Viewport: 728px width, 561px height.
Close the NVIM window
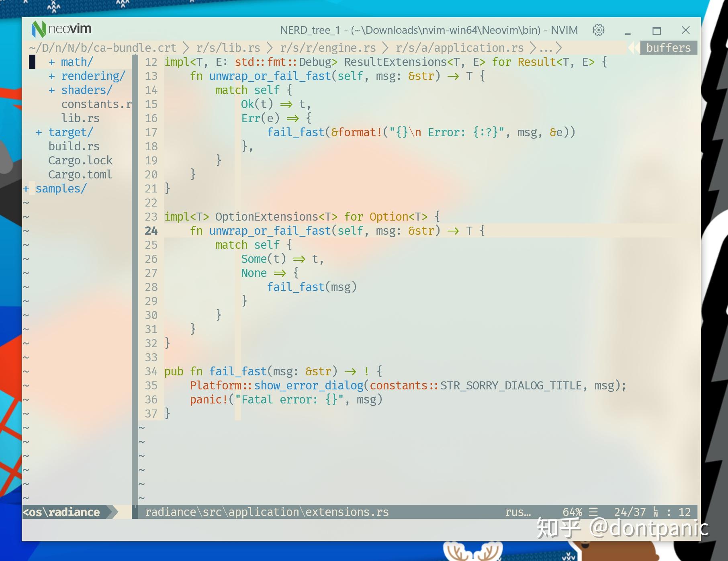(x=686, y=30)
